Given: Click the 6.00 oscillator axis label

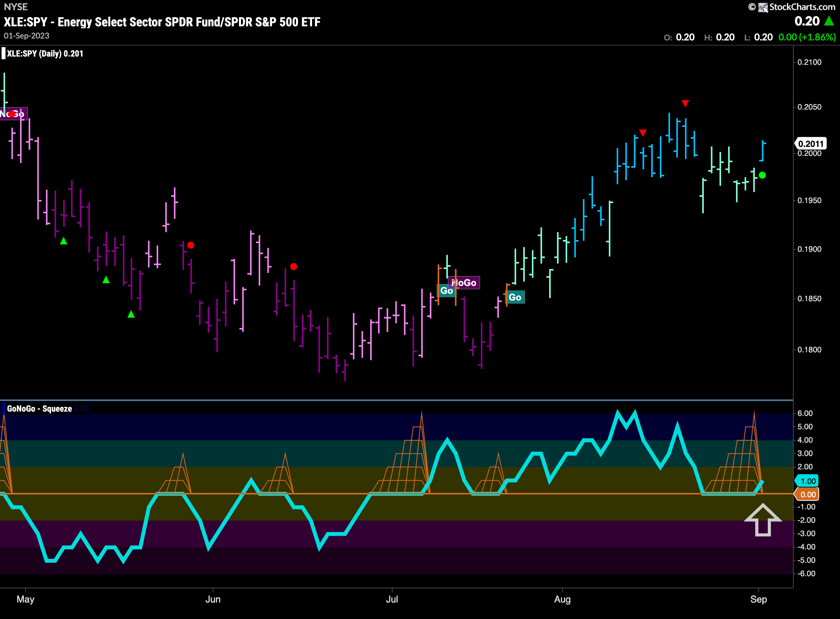Looking at the screenshot, I should 805,413.
